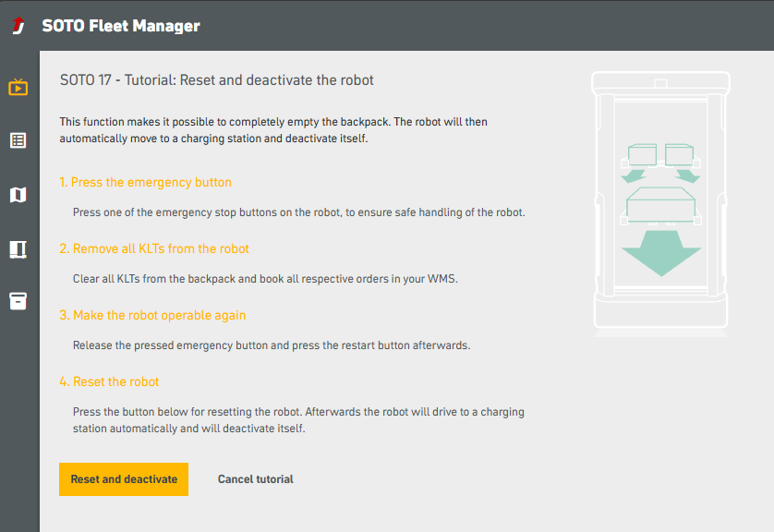This screenshot has width=774, height=532.
Task: Click the SOTO Fleet Manager title
Action: [x=121, y=26]
